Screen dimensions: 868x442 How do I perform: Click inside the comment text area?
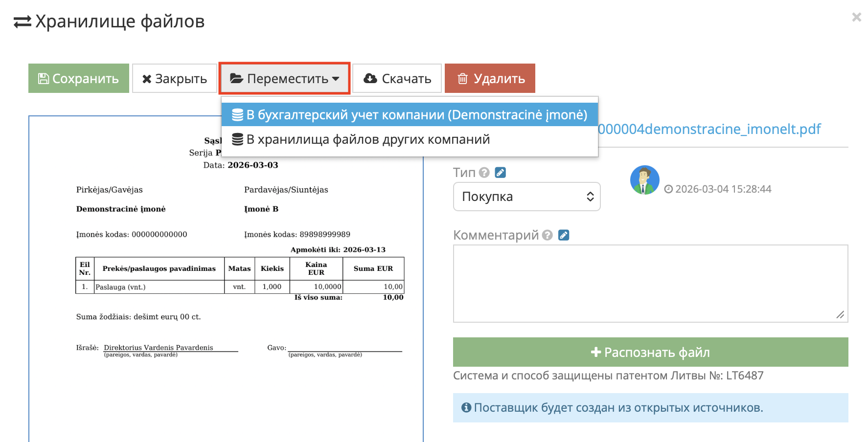[650, 283]
